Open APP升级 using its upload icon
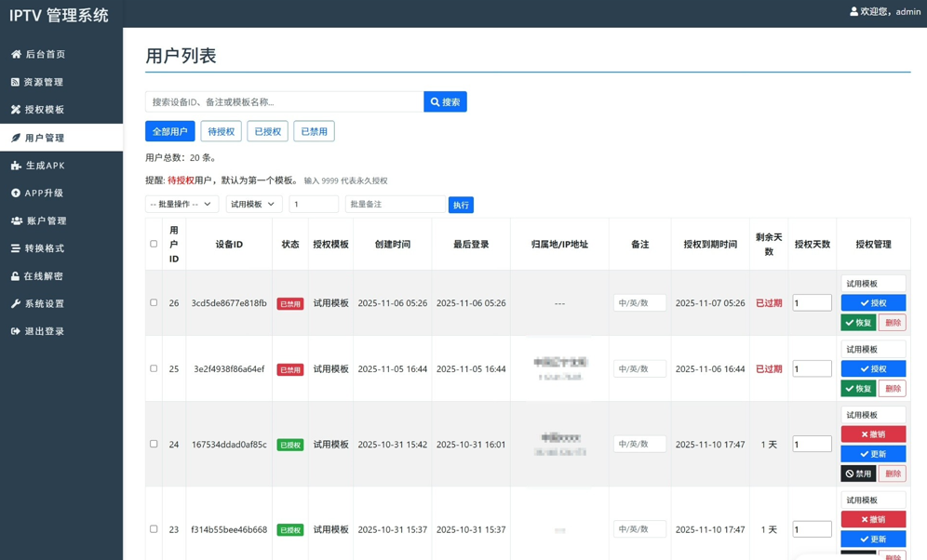Screen dimensions: 927x560 [x=14, y=193]
